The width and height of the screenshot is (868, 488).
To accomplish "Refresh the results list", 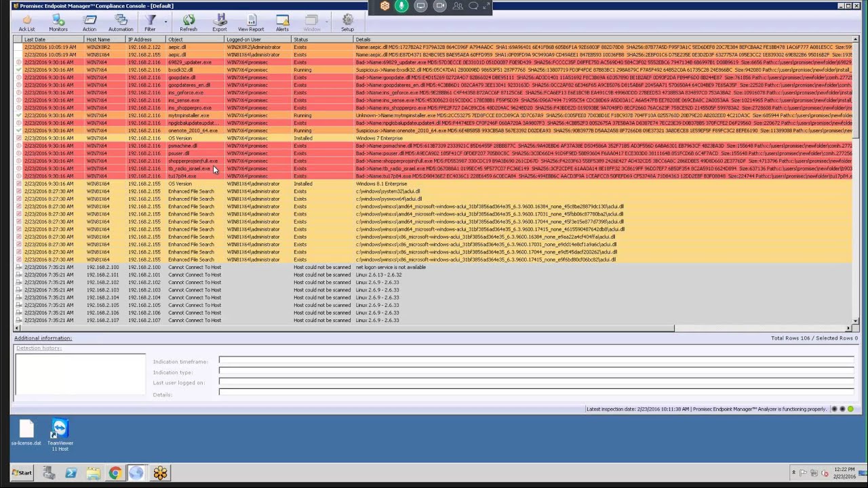I will pyautogui.click(x=189, y=23).
